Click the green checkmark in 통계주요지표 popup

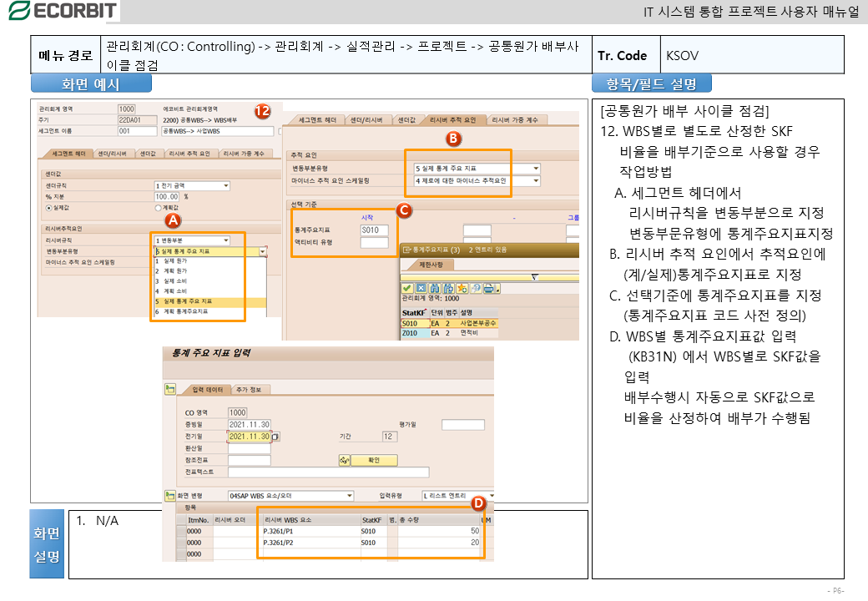click(408, 288)
